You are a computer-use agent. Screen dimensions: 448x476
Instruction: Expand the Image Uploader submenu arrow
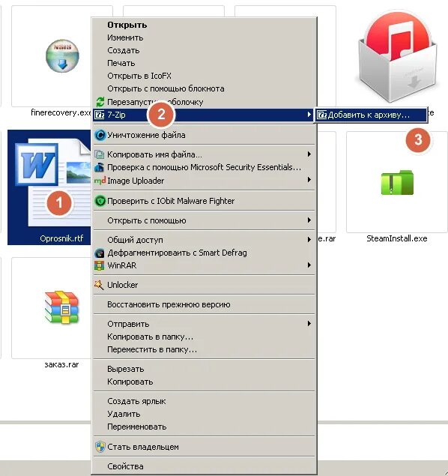tap(309, 180)
